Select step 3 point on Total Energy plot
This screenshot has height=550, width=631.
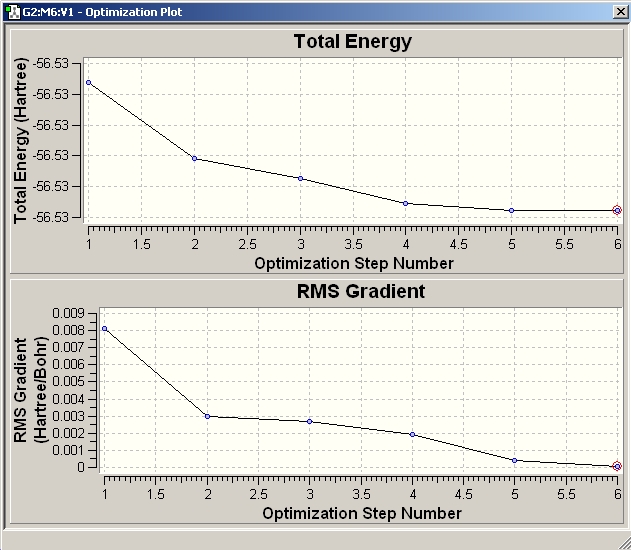[x=300, y=178]
